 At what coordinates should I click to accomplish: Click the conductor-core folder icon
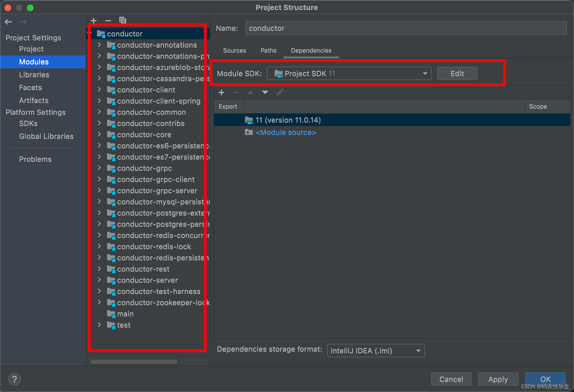111,135
